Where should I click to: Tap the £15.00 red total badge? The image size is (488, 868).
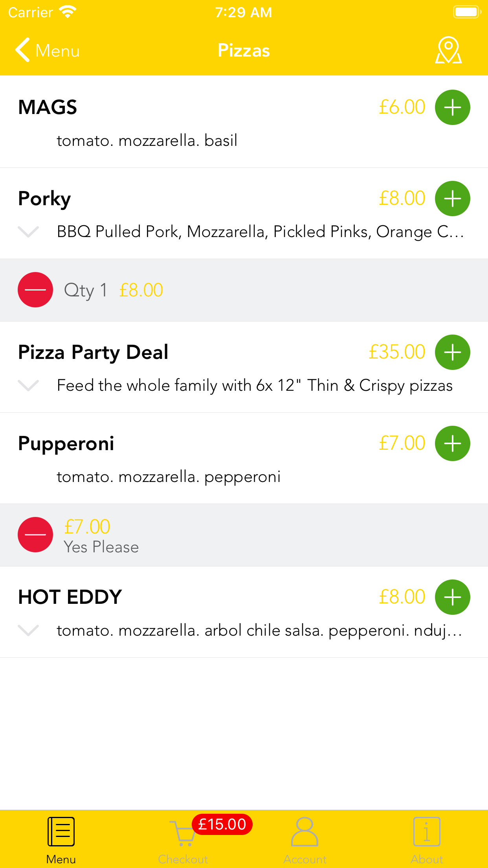(222, 824)
